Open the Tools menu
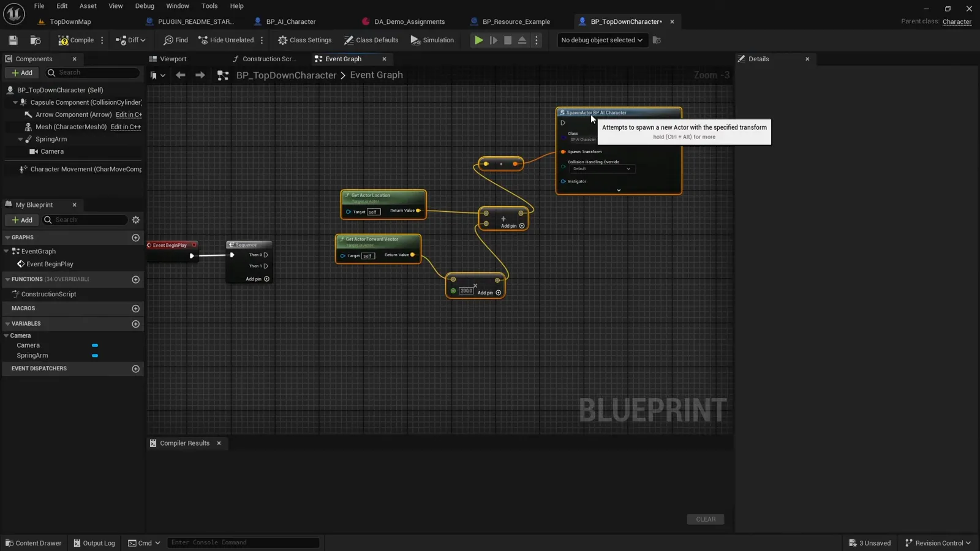The image size is (980, 551). click(209, 6)
